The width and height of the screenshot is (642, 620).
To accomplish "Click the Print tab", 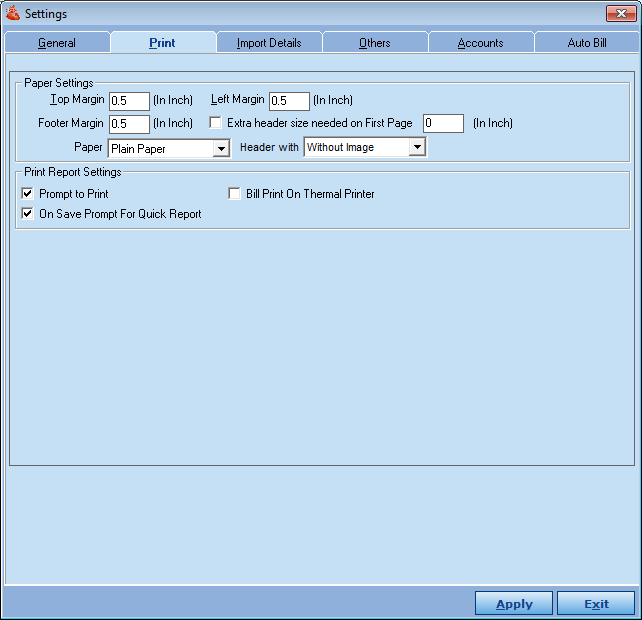I will pyautogui.click(x=162, y=43).
